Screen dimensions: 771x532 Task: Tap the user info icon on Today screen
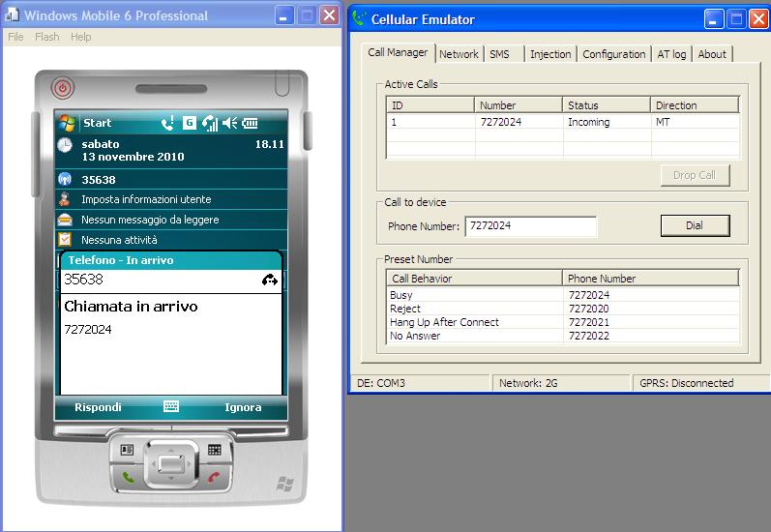point(65,199)
